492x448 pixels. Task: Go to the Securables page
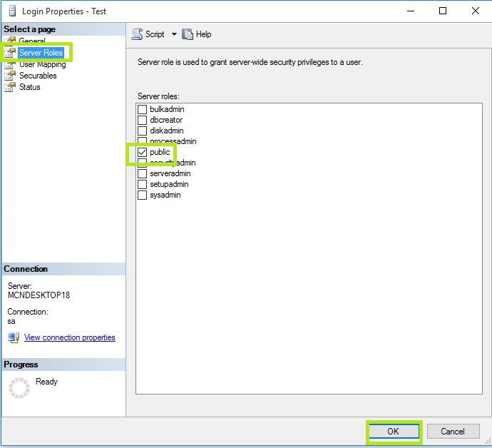point(38,76)
